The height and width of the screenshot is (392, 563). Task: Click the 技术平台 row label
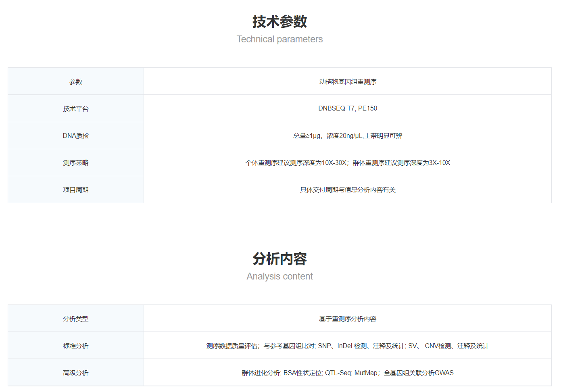click(76, 109)
